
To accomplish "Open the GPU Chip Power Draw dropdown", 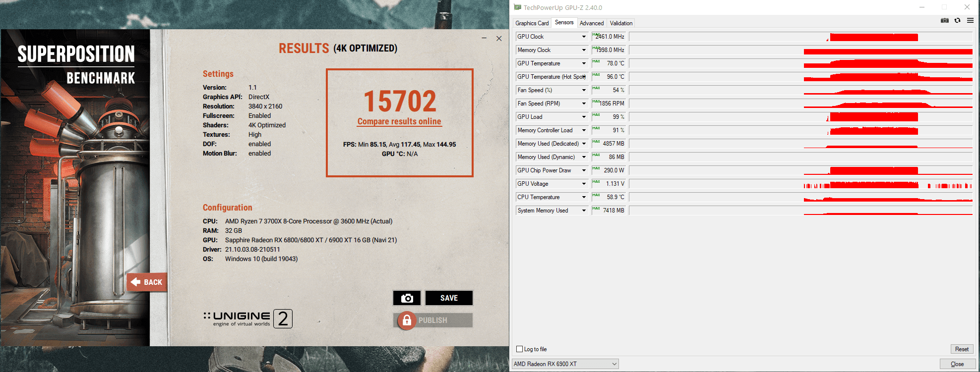I will point(584,170).
